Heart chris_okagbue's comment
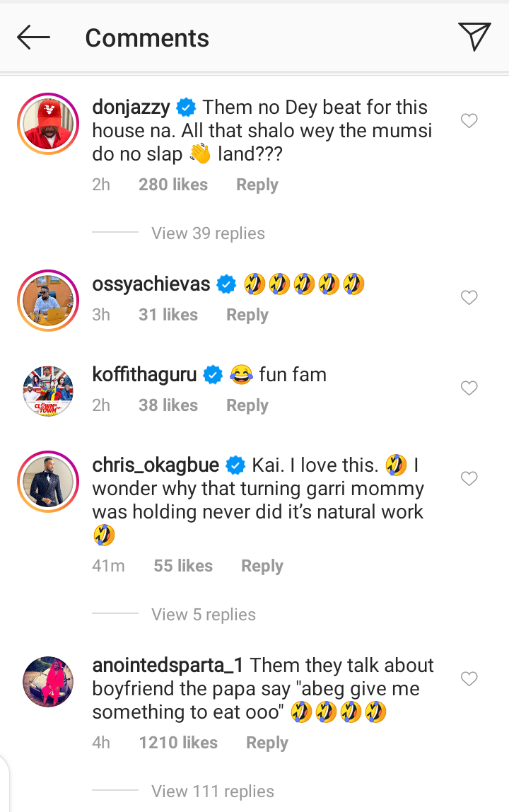The width and height of the screenshot is (509, 812). click(x=469, y=479)
